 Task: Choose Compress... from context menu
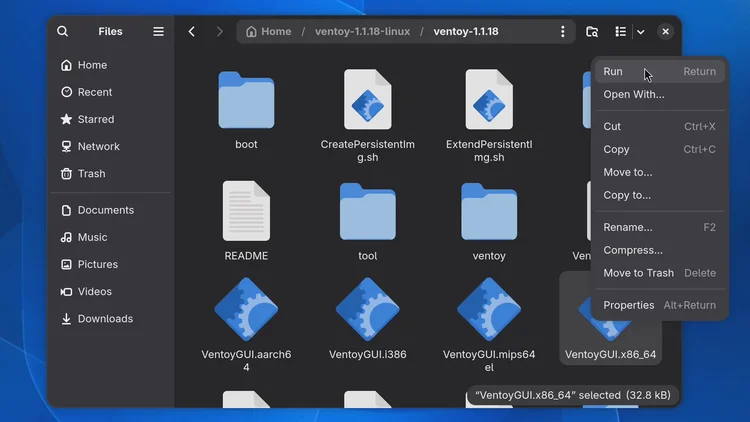(660, 250)
